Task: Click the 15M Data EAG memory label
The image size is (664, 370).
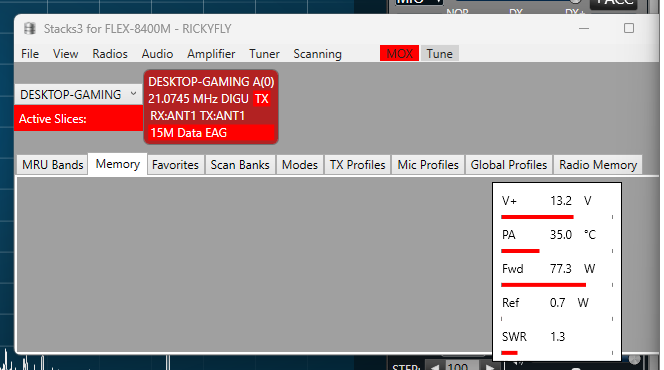Action: 211,133
